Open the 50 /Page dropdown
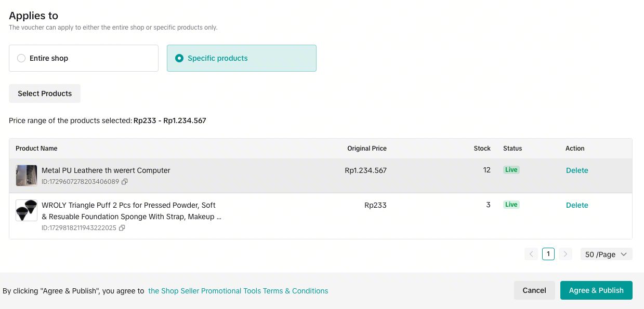Screen dimensions: 644x309 606,254
